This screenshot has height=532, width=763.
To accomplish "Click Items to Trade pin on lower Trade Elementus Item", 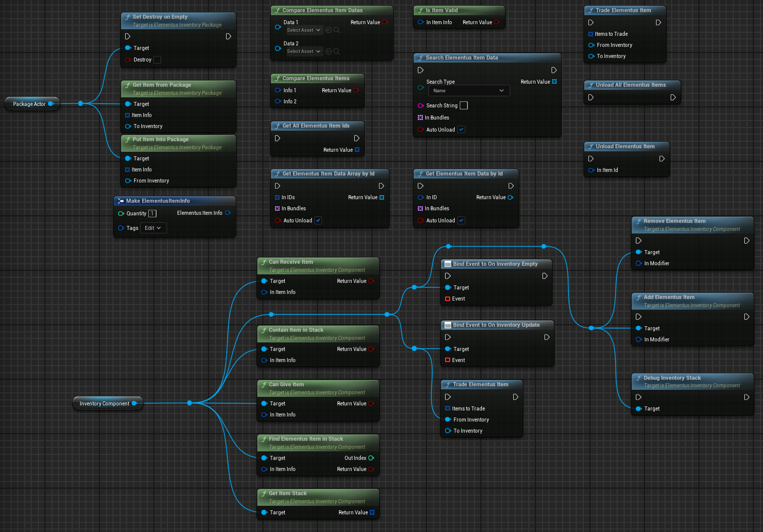I will point(448,408).
